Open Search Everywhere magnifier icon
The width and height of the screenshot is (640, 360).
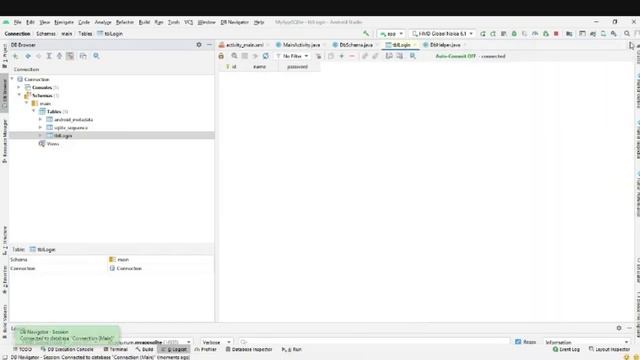627,33
